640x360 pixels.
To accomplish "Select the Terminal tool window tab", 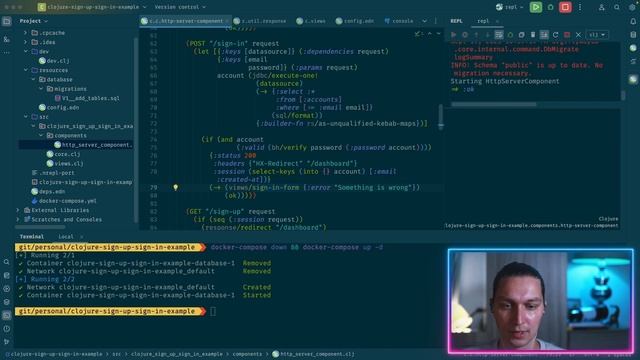I will [x=31, y=237].
